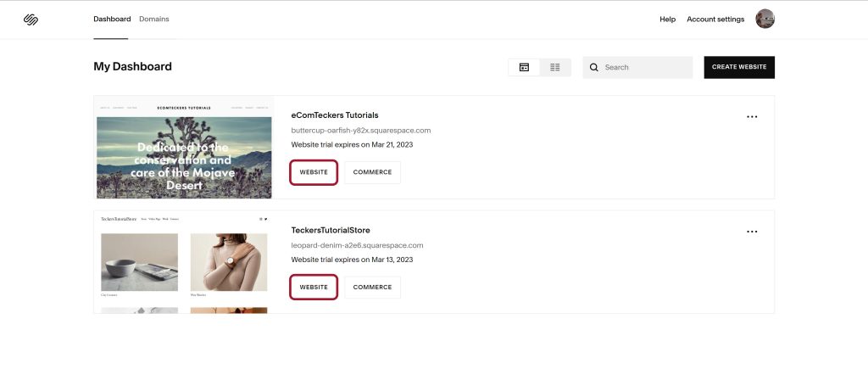Select the Domains tab
The image size is (868, 369).
[154, 19]
